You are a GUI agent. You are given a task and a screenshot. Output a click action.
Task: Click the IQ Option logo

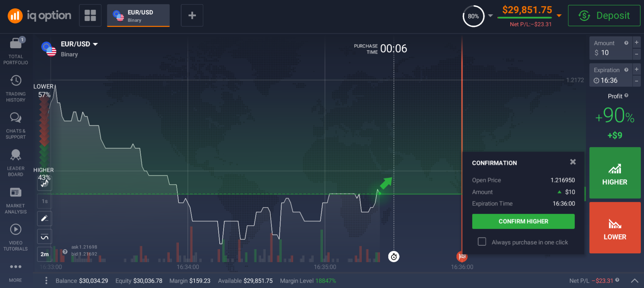point(39,16)
